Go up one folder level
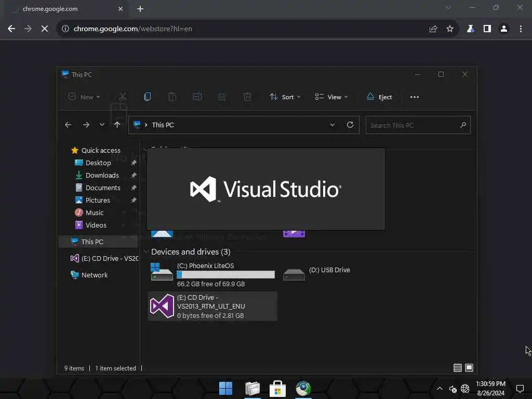532x399 pixels. coord(117,125)
